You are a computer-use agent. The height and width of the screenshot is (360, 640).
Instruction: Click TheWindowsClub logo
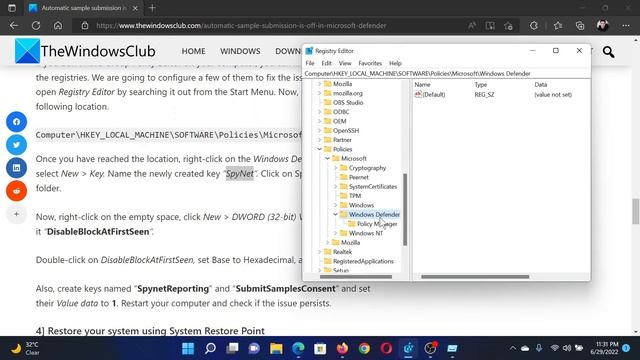click(85, 51)
